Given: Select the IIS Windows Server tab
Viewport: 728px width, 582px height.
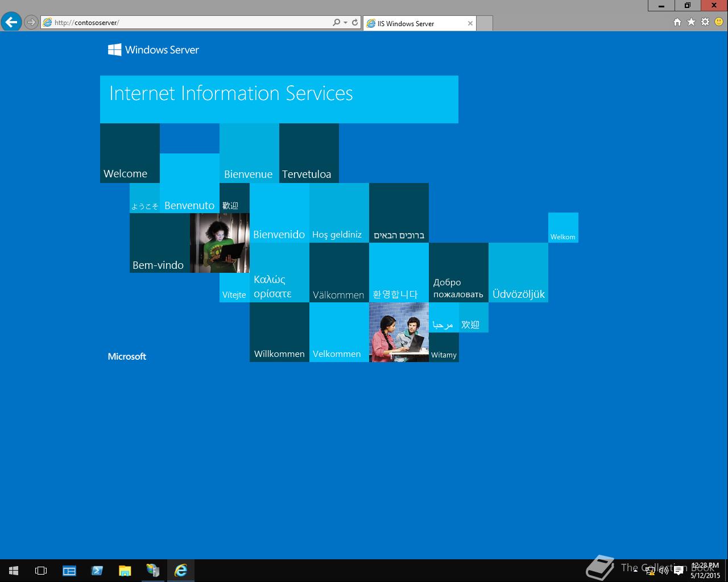Looking at the screenshot, I should click(x=419, y=23).
